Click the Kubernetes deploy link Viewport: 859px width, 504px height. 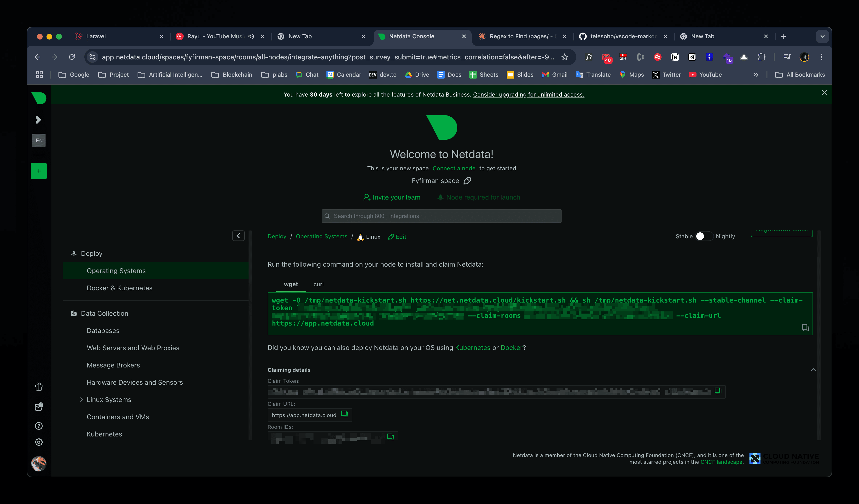472,348
